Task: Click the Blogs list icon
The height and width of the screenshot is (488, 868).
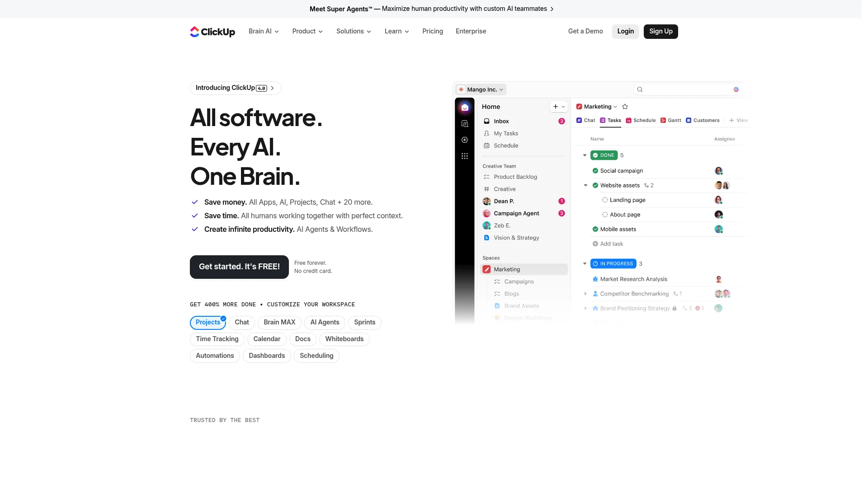Action: pyautogui.click(x=497, y=294)
